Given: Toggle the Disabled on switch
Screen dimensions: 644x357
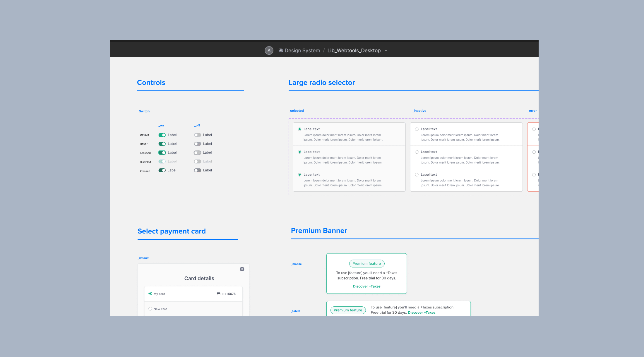Looking at the screenshot, I should click(162, 161).
